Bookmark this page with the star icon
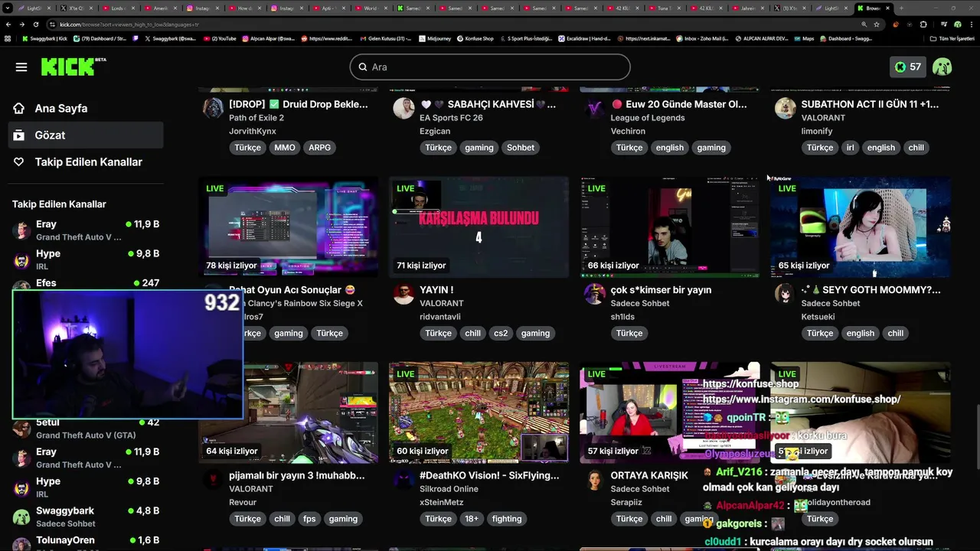 tap(877, 24)
